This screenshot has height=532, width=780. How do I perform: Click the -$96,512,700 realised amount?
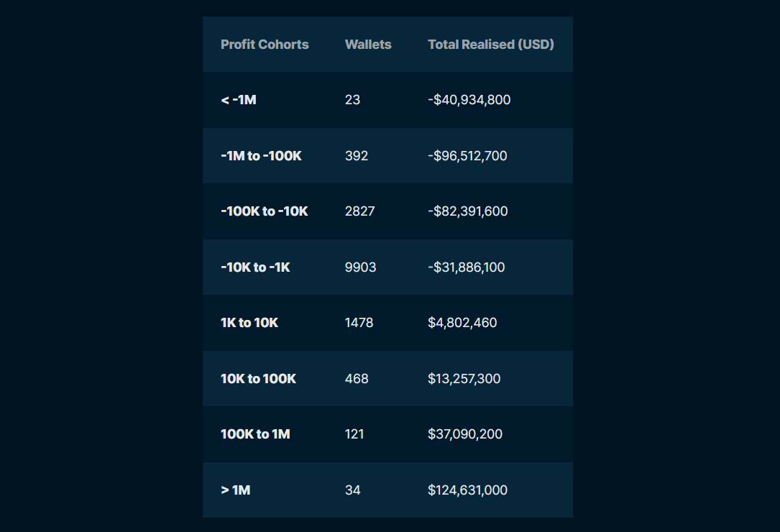(x=467, y=156)
